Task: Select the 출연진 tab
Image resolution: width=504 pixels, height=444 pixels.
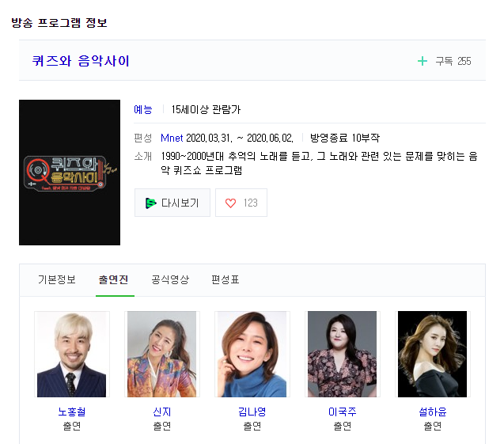Action: [x=114, y=279]
